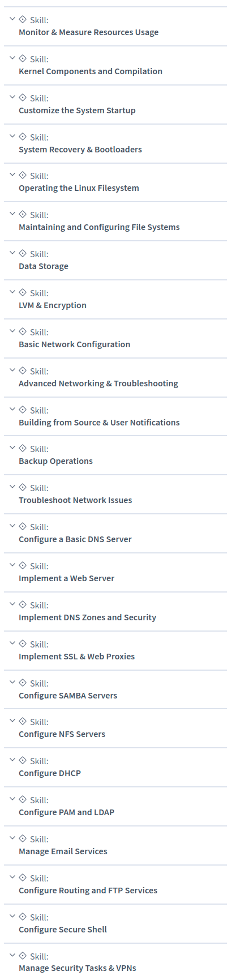Expand the Configure Secure Shell chevron

pyautogui.click(x=12, y=915)
